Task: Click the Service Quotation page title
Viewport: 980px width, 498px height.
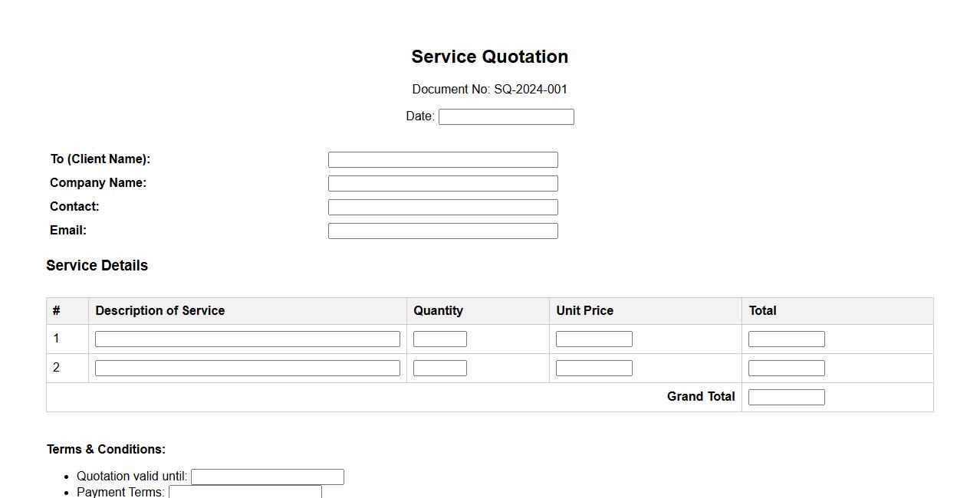Action: 489,57
